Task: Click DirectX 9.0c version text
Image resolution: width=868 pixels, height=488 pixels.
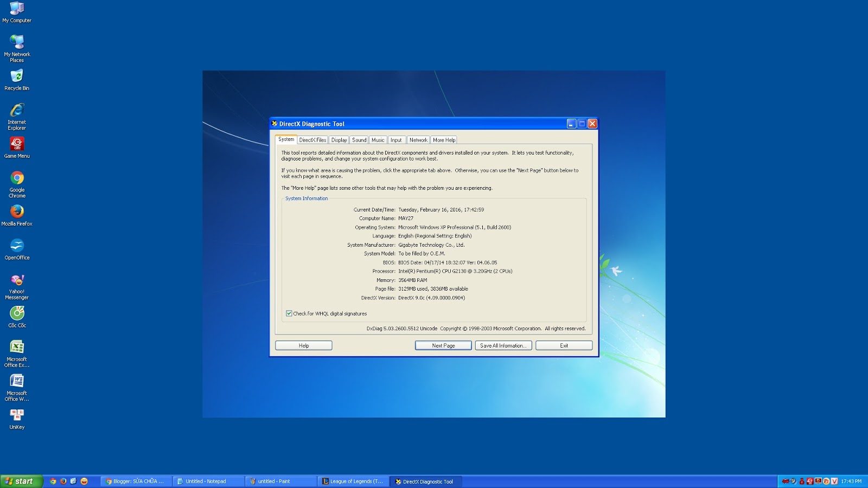Action: point(431,298)
